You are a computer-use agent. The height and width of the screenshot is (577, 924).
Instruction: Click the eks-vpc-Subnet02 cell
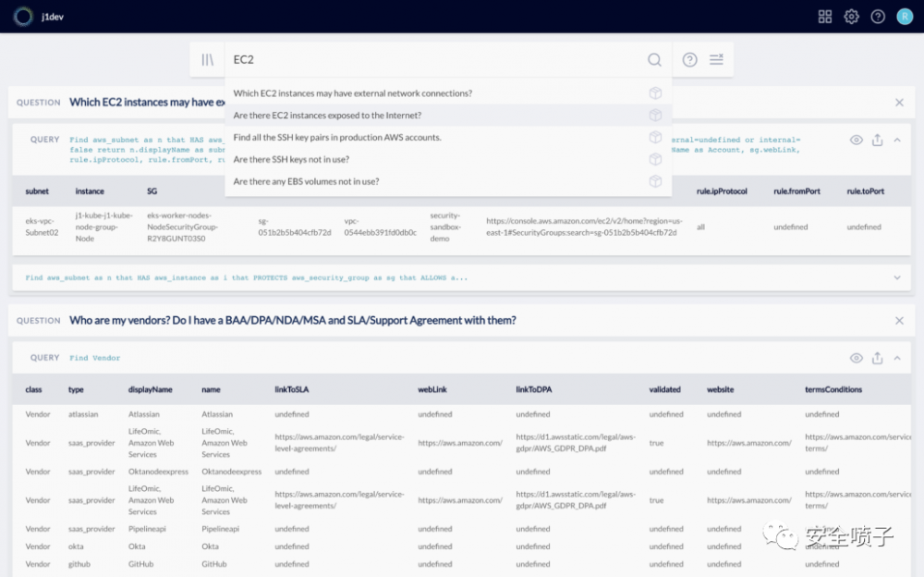[x=42, y=227]
